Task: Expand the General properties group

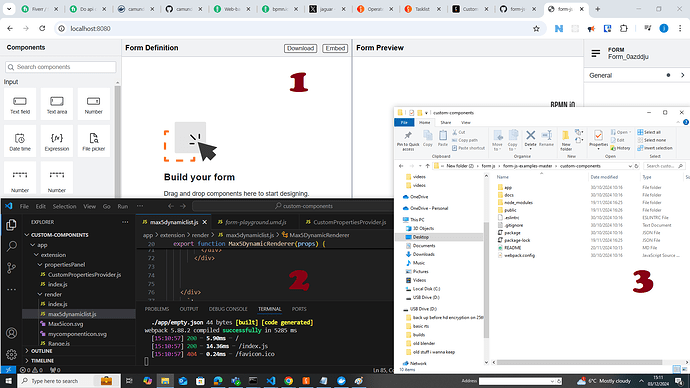Action: 637,75
